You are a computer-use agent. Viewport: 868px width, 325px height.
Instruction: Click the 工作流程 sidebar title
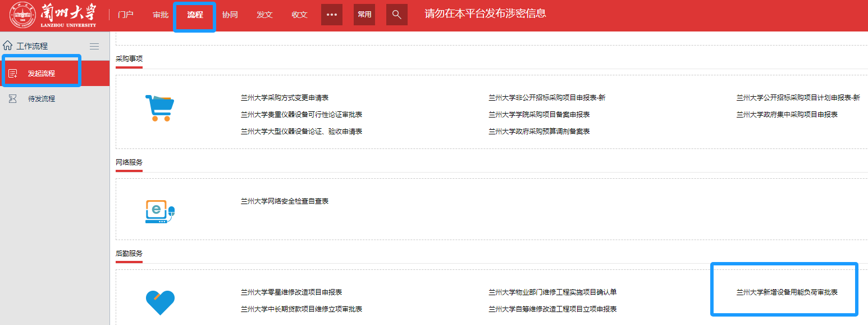pos(33,46)
